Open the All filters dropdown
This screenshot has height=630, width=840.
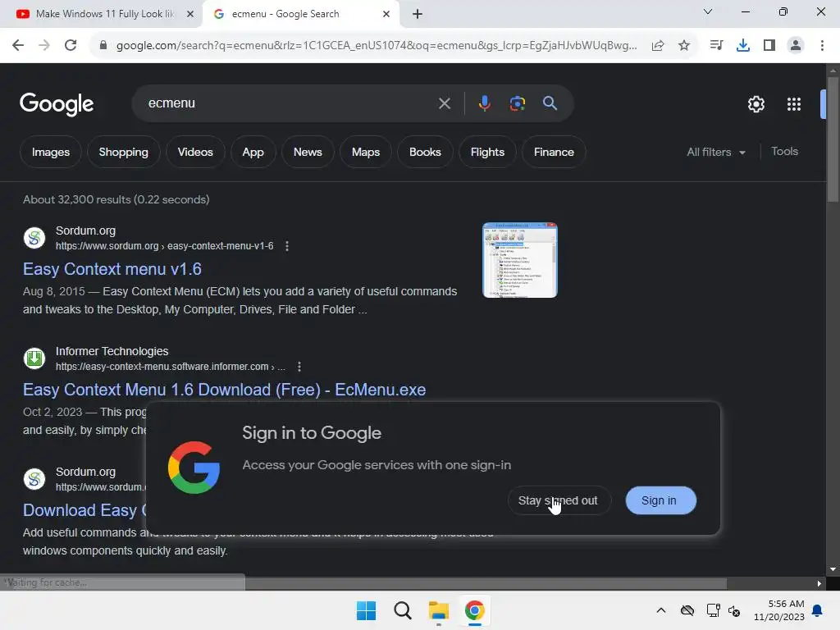click(715, 152)
